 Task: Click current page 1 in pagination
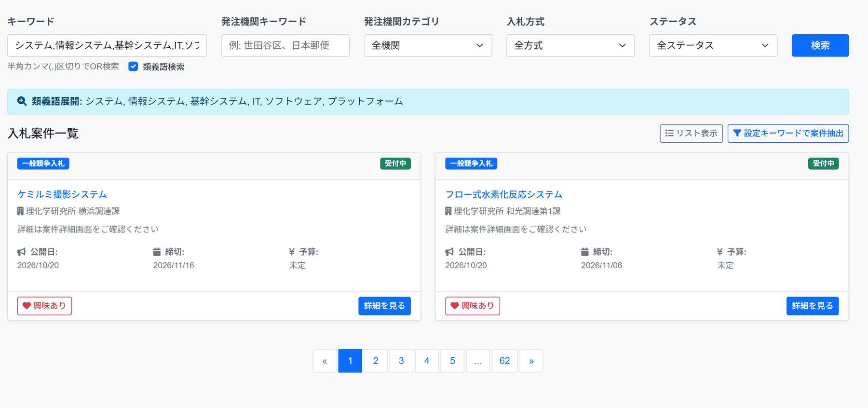(350, 361)
